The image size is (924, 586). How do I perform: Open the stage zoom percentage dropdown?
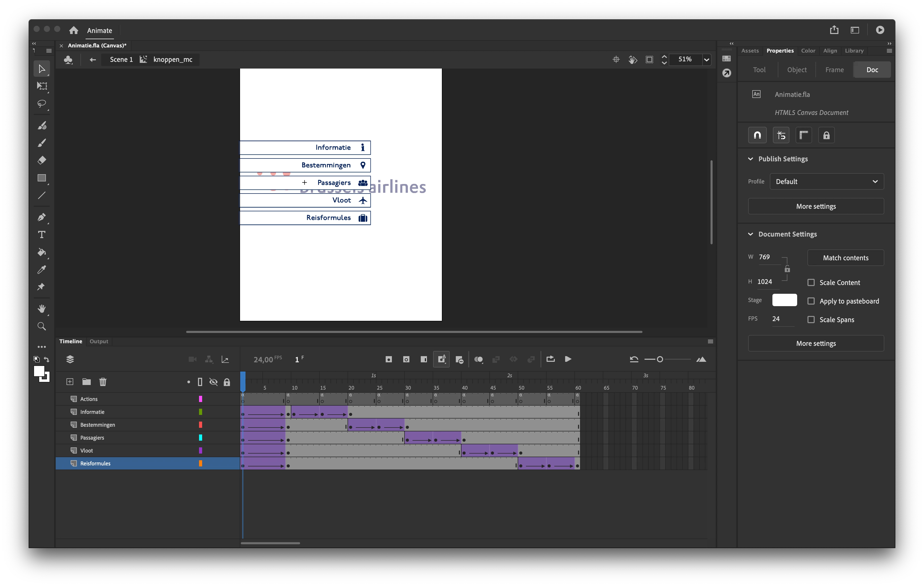tap(706, 60)
